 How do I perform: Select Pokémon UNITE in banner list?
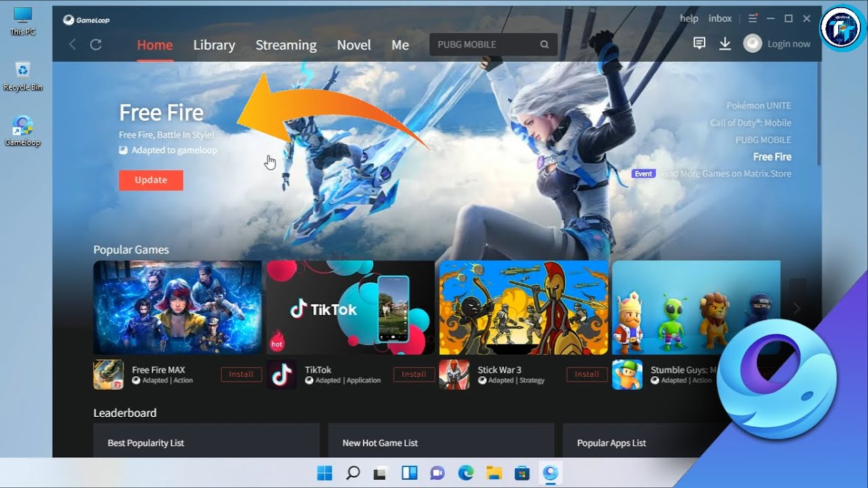tap(759, 106)
